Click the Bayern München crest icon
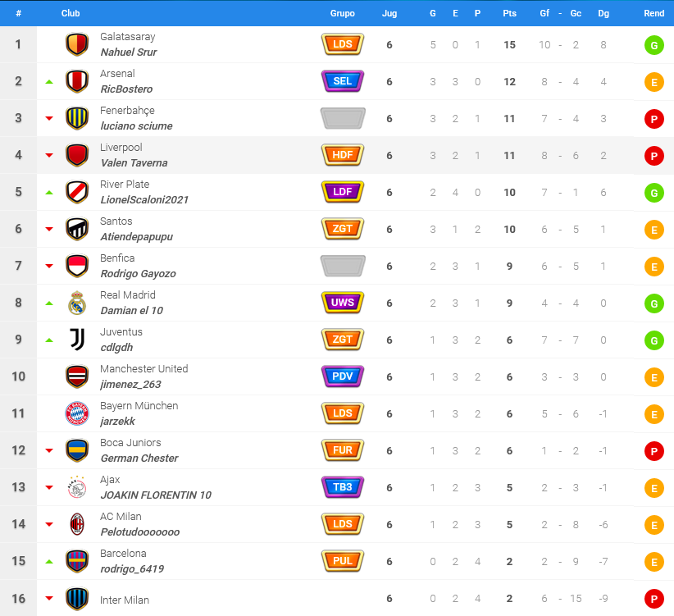Image resolution: width=674 pixels, height=616 pixels. (77, 413)
